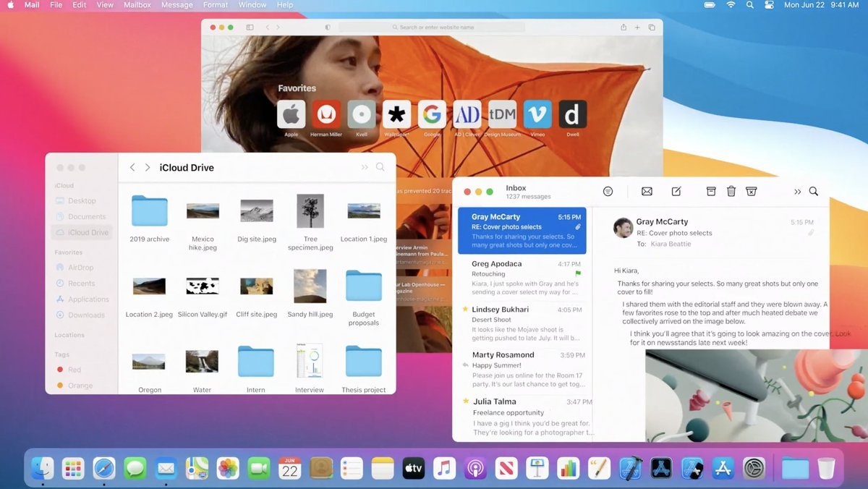The image size is (868, 489).
Task: Open the Mailbox menu
Action: 137,5
